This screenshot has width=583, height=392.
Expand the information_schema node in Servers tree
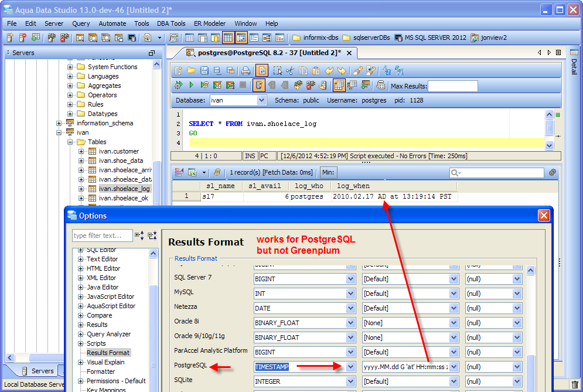(59, 123)
